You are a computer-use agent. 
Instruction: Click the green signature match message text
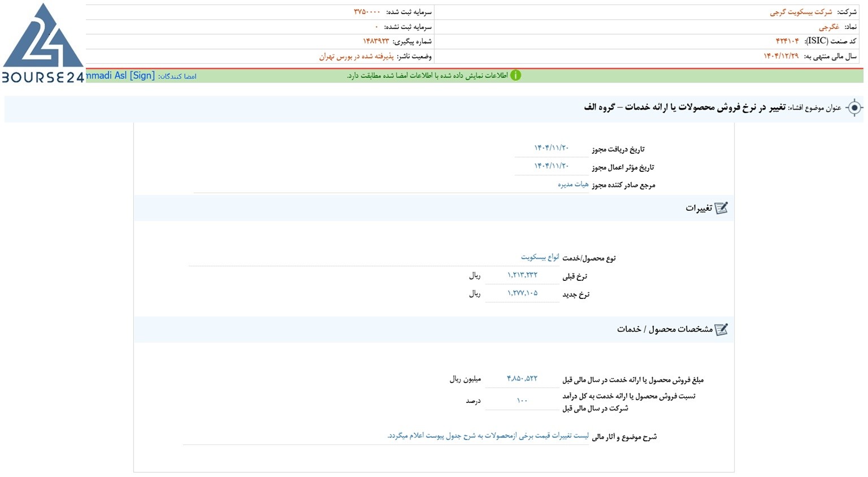tap(427, 76)
